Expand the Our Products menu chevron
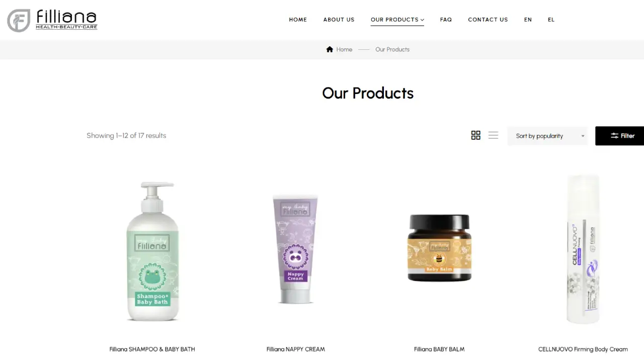Viewport: 644px width, 362px height. (422, 20)
